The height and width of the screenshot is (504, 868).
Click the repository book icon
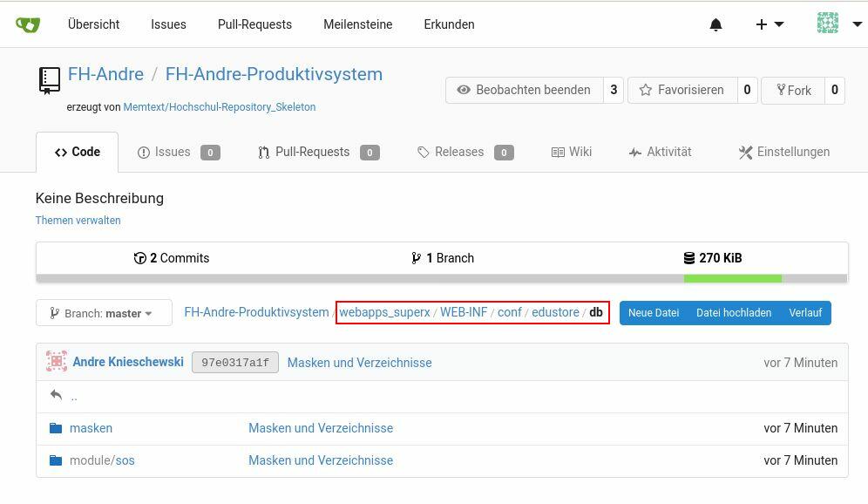click(x=50, y=79)
